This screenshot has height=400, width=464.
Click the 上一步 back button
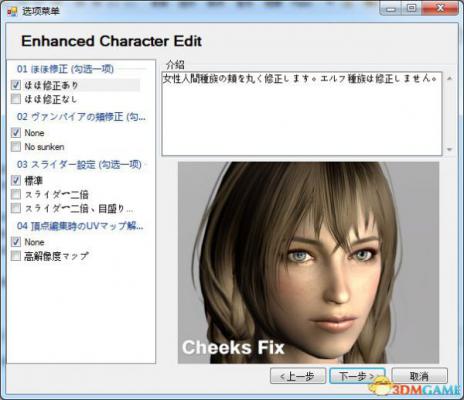[298, 377]
